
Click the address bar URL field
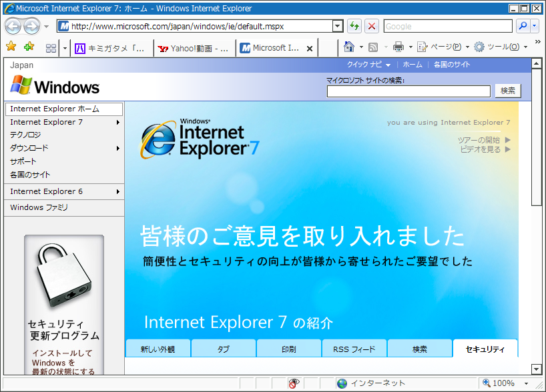pyautogui.click(x=195, y=26)
